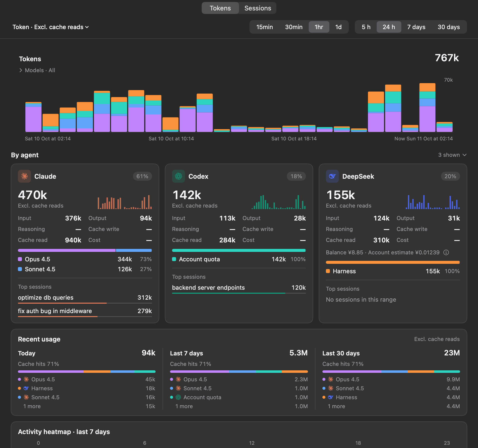Set bucket interval to 1d

(x=338, y=27)
